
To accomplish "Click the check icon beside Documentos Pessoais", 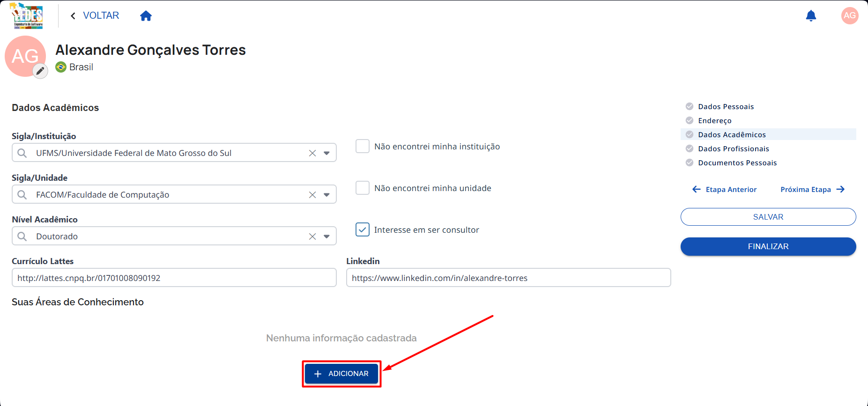I will pyautogui.click(x=690, y=162).
